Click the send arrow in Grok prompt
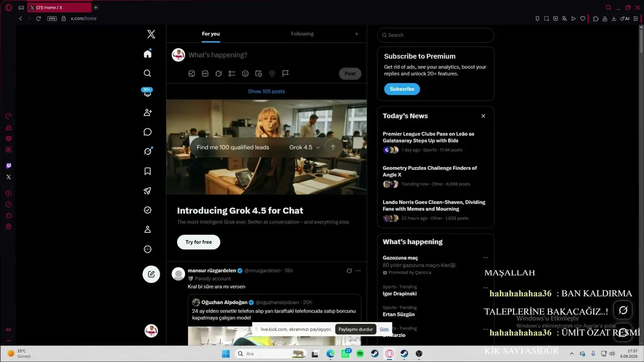 coord(333,147)
